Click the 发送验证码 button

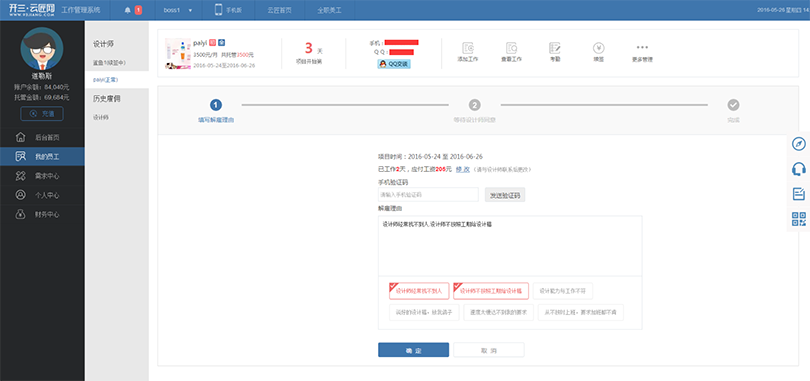coord(505,195)
